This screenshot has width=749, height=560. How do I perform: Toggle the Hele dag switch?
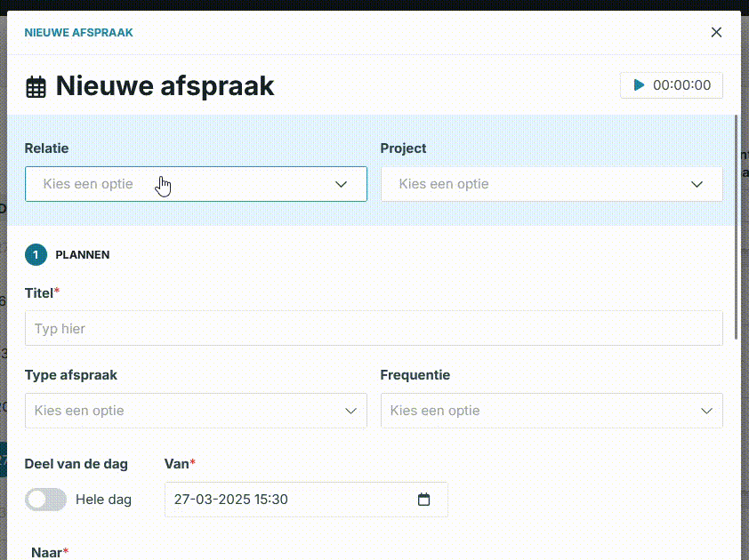point(46,500)
